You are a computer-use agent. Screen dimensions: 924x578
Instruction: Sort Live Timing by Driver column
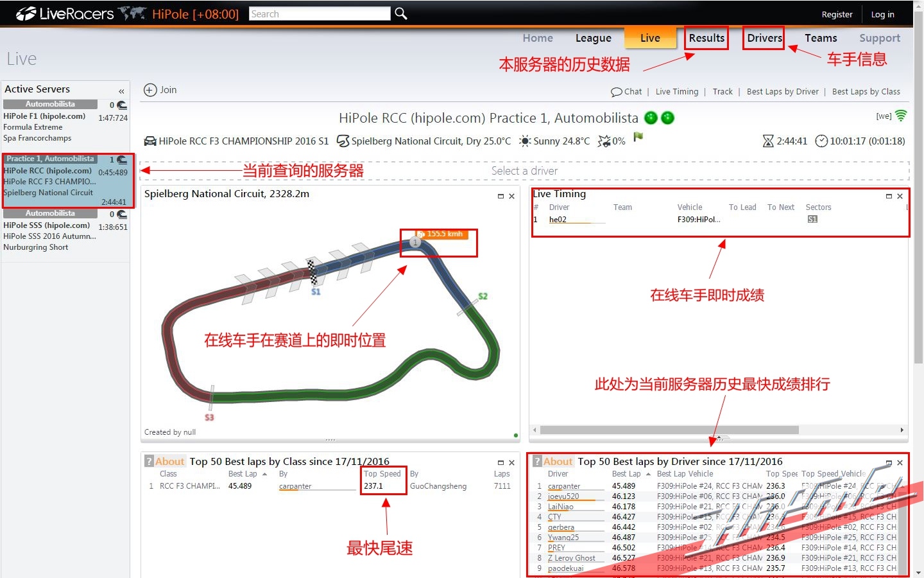point(559,207)
